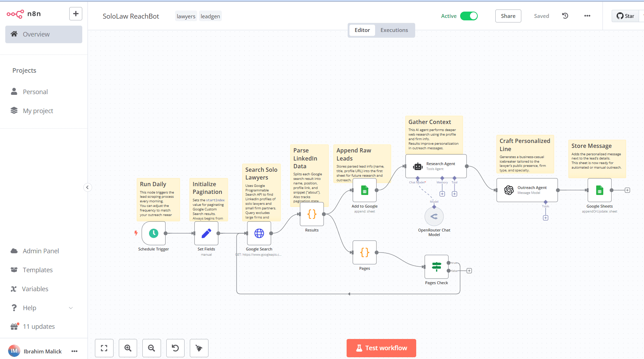644x359 pixels.
Task: Select the Store Message sticky note
Action: click(597, 159)
